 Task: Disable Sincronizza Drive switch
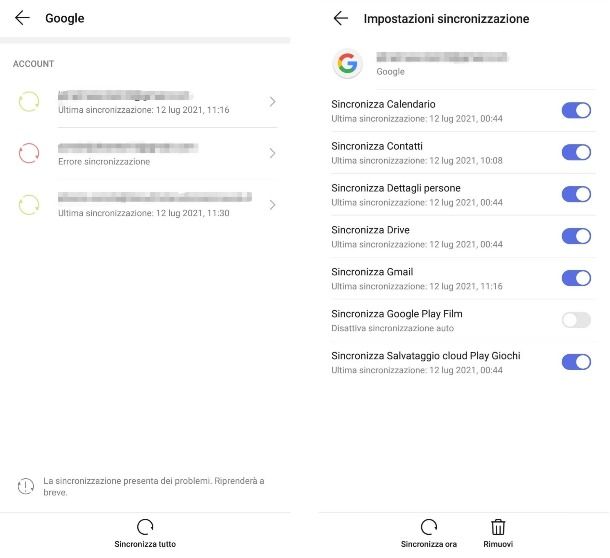pos(576,236)
